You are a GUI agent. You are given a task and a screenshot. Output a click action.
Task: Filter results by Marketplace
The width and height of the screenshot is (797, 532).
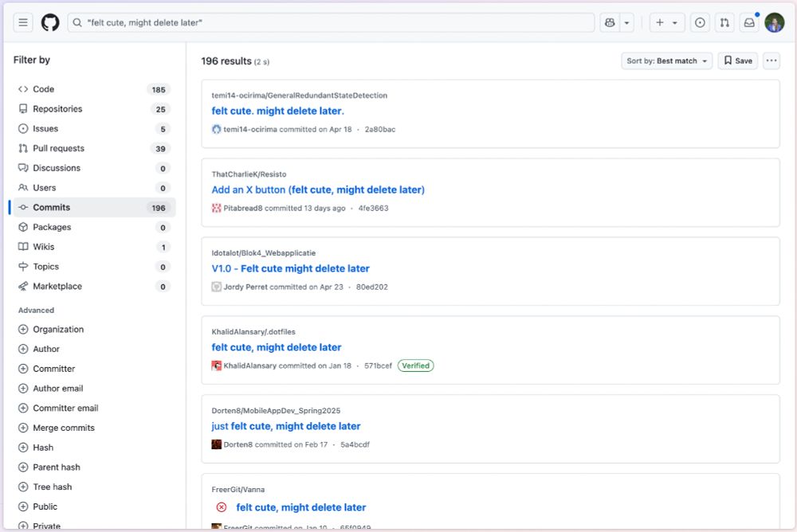coord(94,287)
